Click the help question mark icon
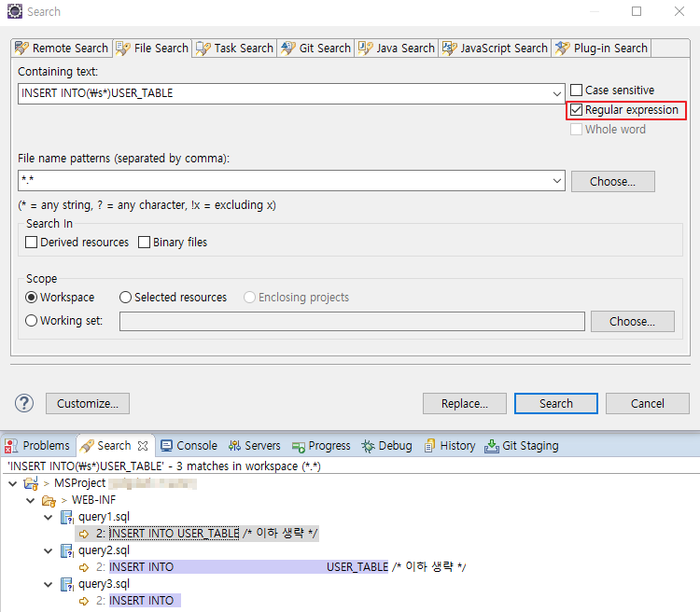700x612 pixels. pos(24,403)
